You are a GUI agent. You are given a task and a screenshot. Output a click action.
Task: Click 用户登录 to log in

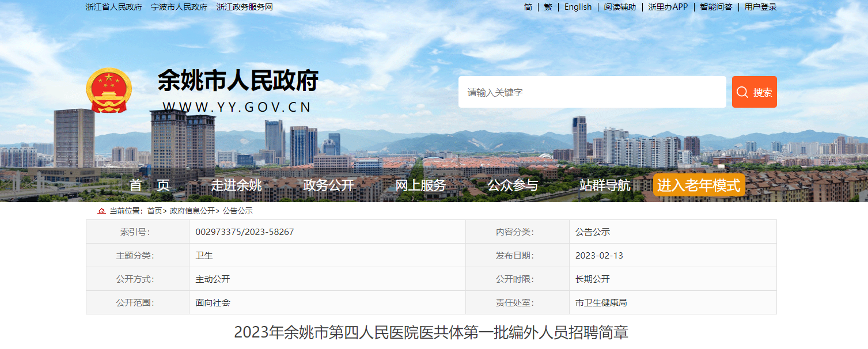pyautogui.click(x=760, y=7)
